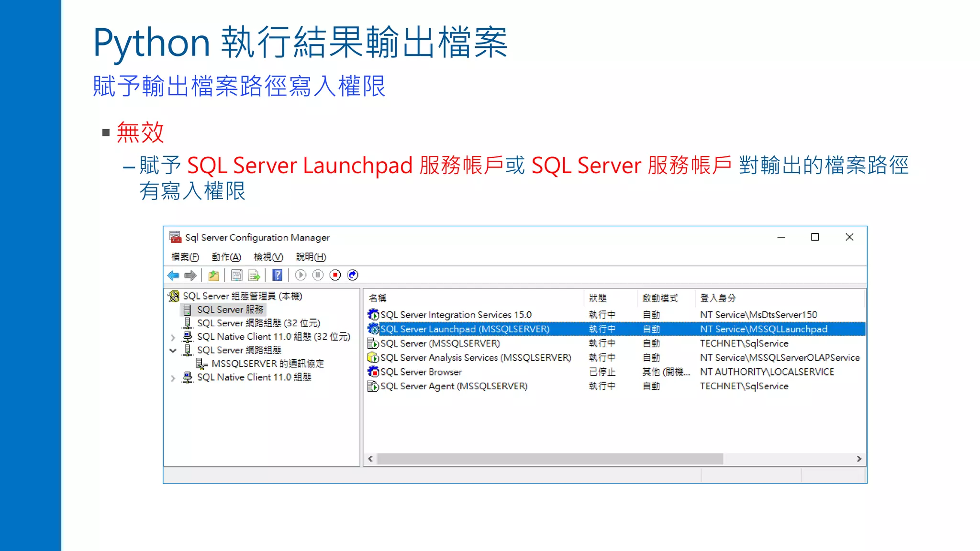This screenshot has height=551, width=980.
Task: Open the 說明(H) menu
Action: point(311,257)
